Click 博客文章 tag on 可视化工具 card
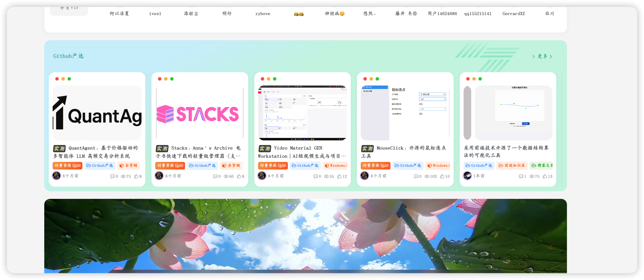The image size is (644, 280). [541, 165]
